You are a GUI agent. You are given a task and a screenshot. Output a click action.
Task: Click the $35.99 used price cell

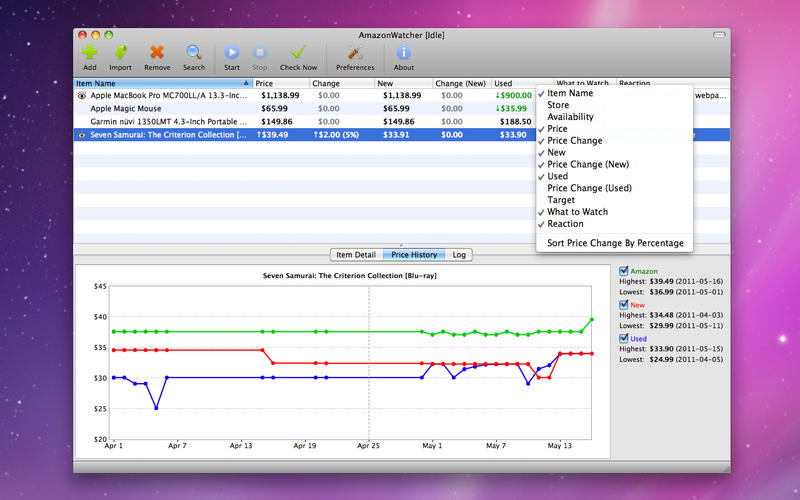point(511,109)
